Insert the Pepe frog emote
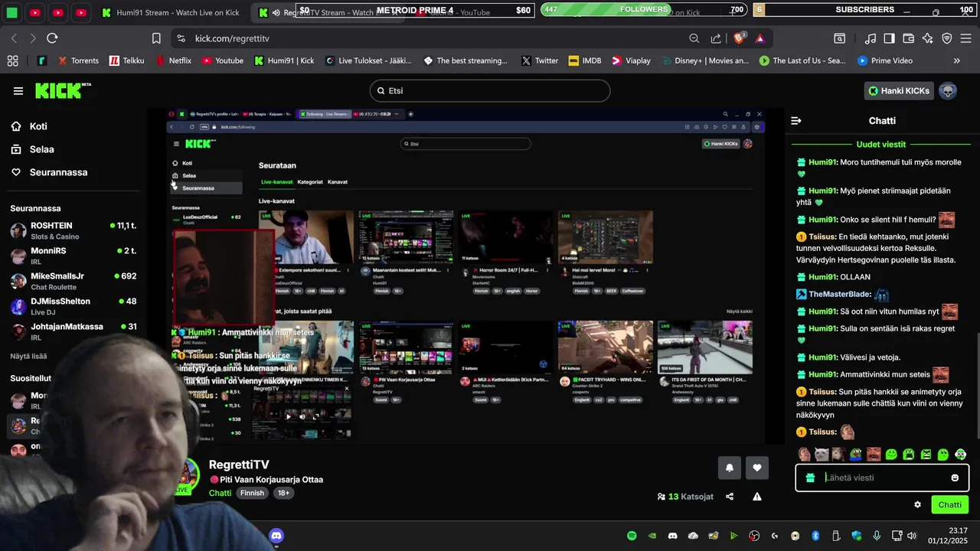This screenshot has width=980, height=551. 856,455
